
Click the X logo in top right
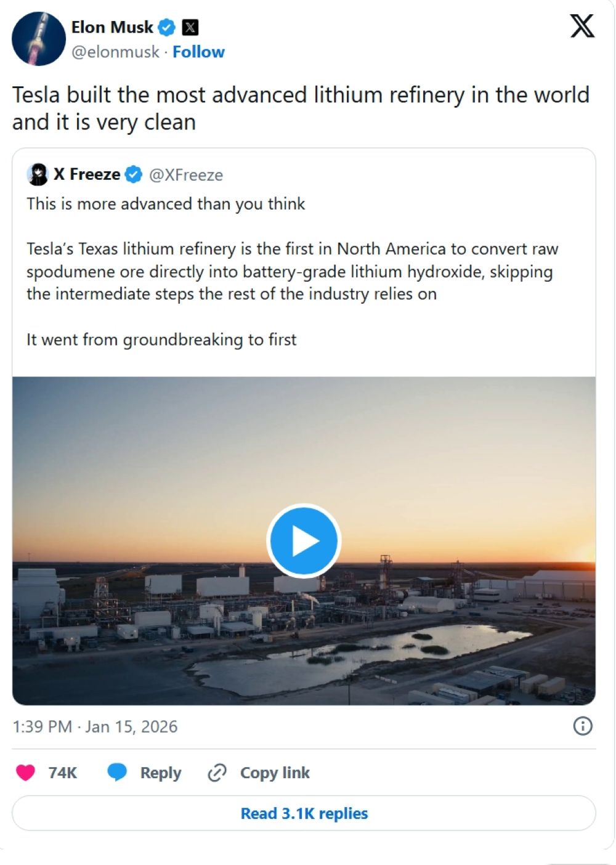click(582, 26)
